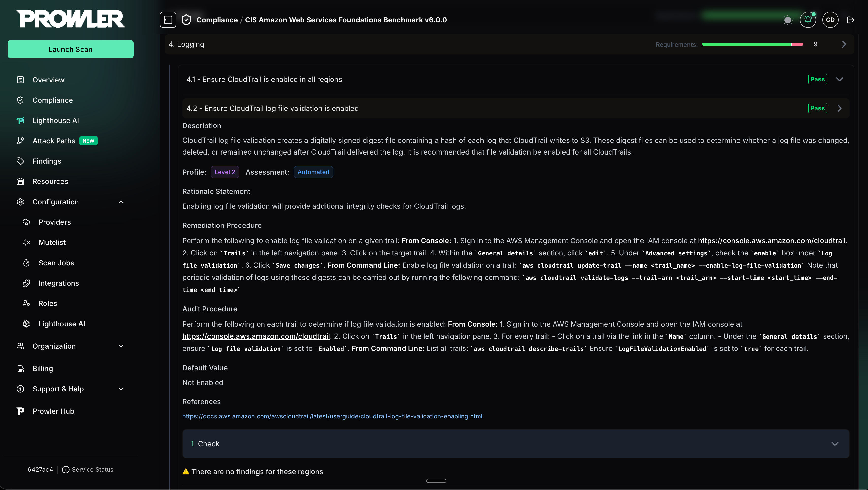This screenshot has height=490, width=868.
Task: Click the Logging requirements progress bar
Action: (x=752, y=44)
